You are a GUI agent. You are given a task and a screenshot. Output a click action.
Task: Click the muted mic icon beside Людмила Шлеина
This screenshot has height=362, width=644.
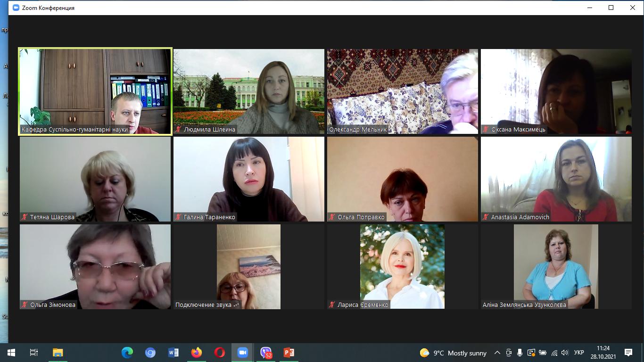179,129
